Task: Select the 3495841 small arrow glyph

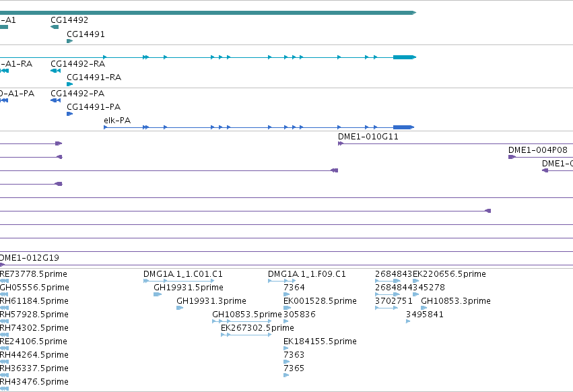Action: tap(408, 321)
